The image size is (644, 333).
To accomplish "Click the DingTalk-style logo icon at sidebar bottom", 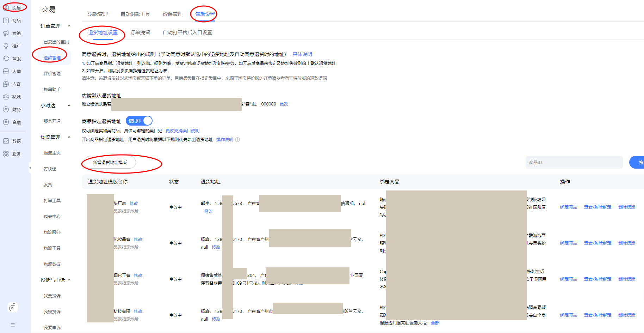I will tap(13, 308).
